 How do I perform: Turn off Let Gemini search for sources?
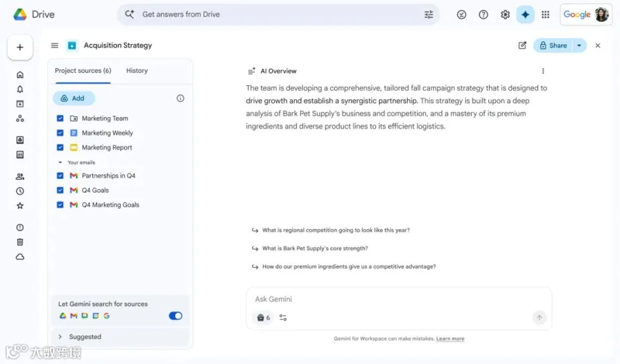[176, 316]
